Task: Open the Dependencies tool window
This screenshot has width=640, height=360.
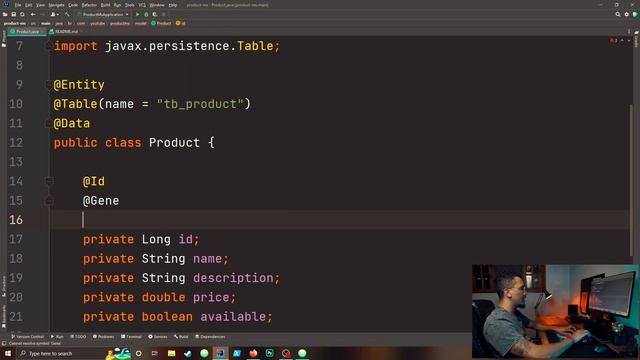Action: pyautogui.click(x=210, y=337)
